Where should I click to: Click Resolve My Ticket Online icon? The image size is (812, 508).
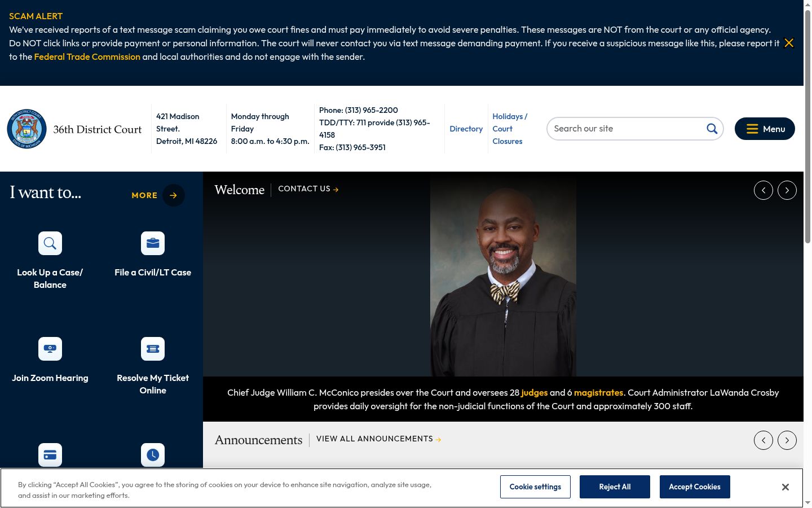[x=153, y=349]
